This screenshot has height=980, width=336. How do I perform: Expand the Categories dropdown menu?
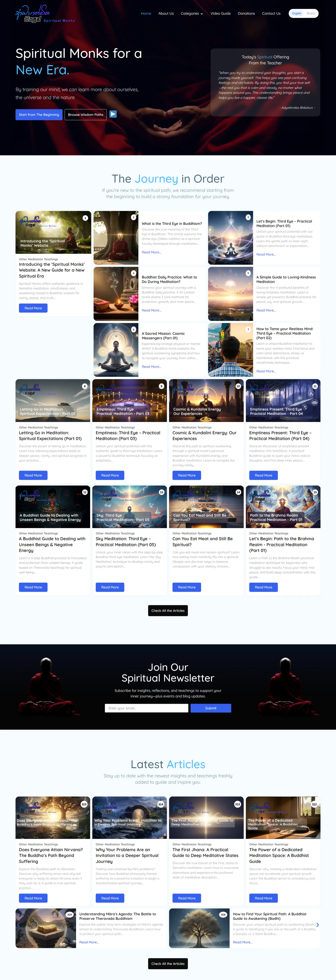[192, 14]
